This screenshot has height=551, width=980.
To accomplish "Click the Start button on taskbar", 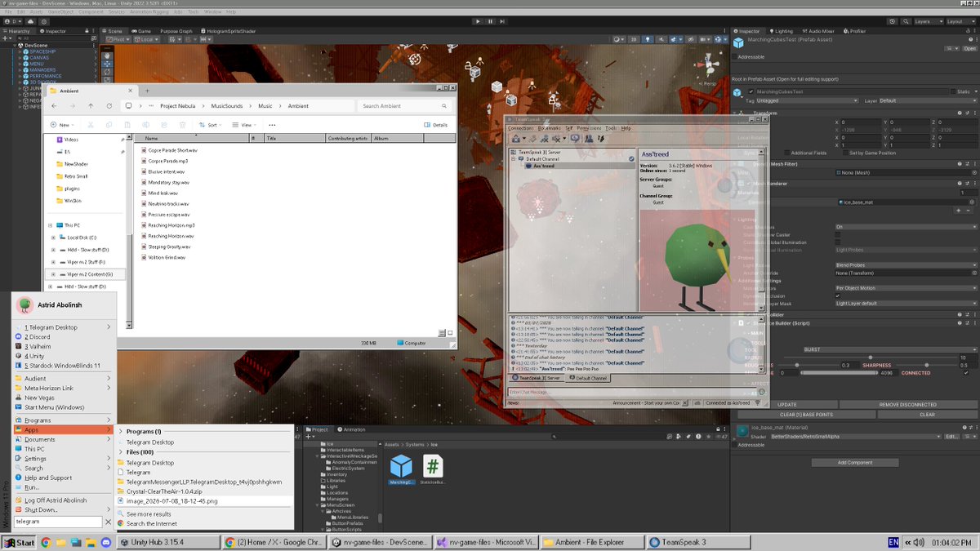I will (x=20, y=542).
